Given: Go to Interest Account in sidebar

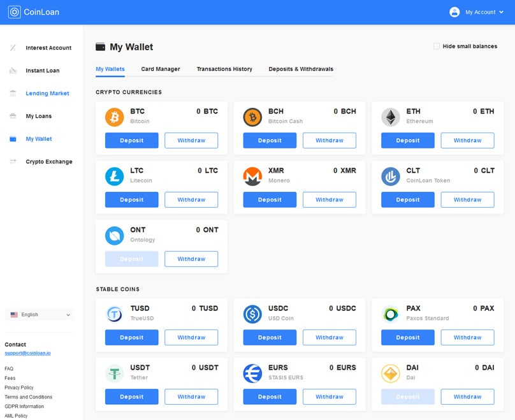Looking at the screenshot, I should (x=48, y=48).
